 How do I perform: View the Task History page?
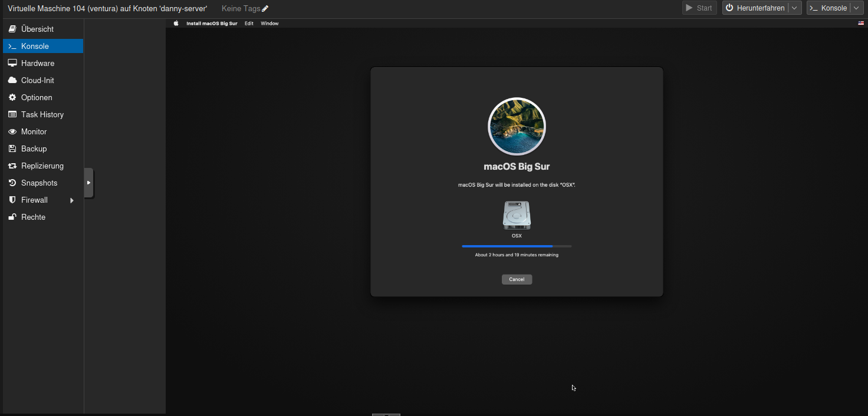point(43,114)
